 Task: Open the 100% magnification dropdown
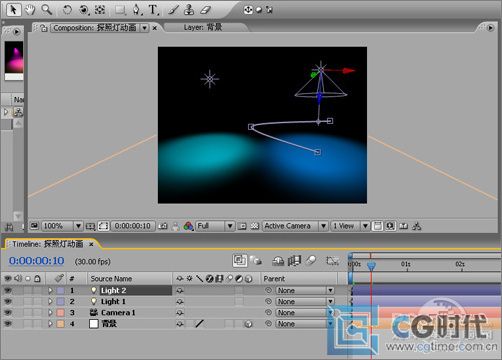coord(62,226)
